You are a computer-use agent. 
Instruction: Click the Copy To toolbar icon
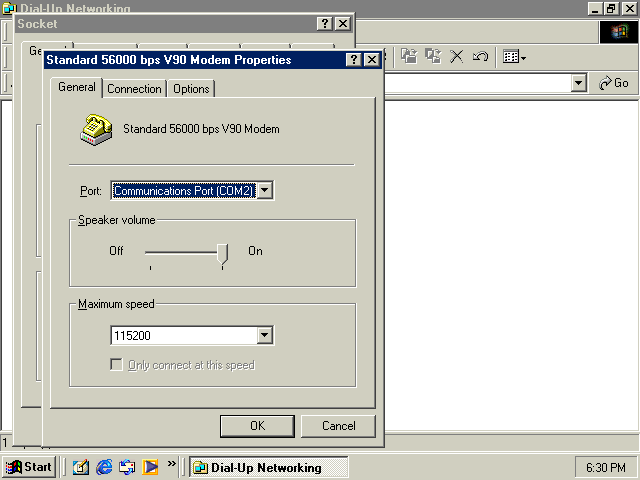[x=433, y=56]
